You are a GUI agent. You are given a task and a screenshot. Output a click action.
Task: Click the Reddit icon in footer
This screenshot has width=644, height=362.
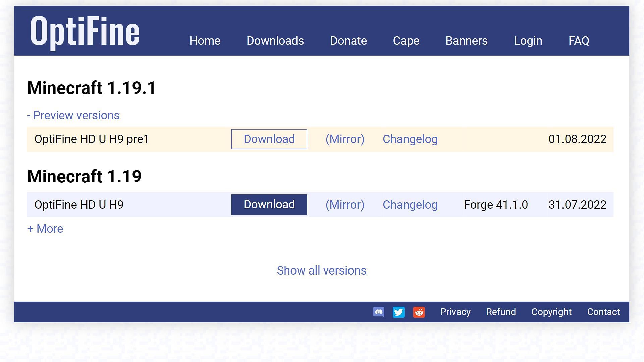pos(419,312)
